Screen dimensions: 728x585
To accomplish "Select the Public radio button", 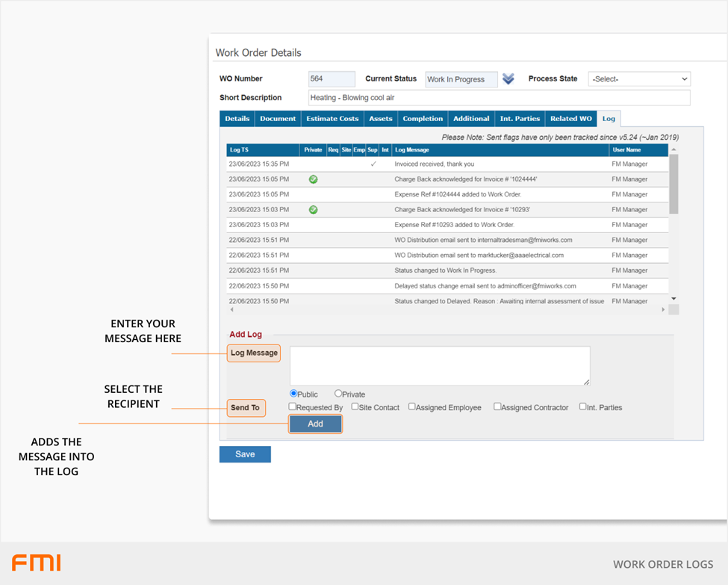I will (x=293, y=394).
